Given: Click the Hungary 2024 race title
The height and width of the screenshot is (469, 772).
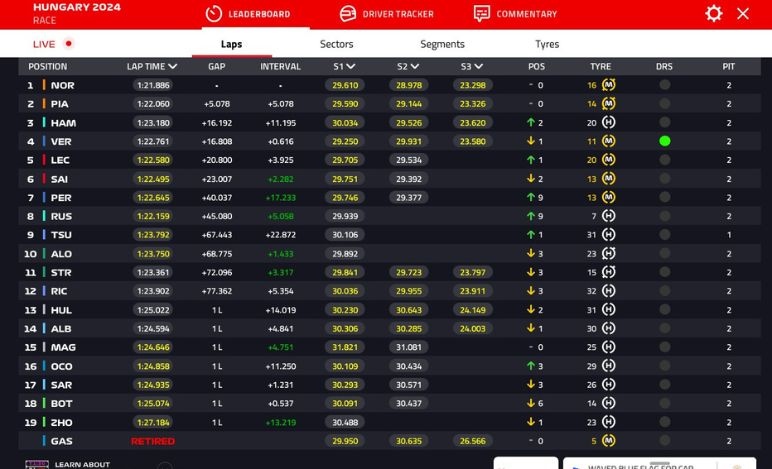Looking at the screenshot, I should point(77,7).
